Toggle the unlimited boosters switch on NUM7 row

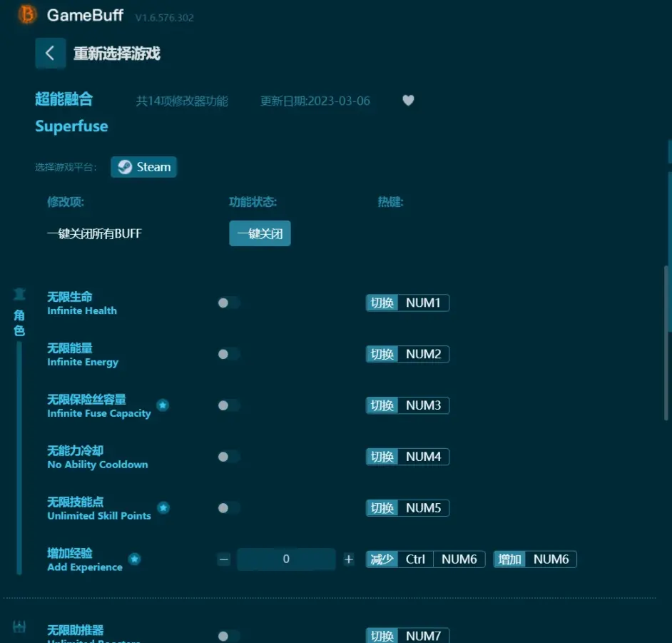pyautogui.click(x=228, y=636)
